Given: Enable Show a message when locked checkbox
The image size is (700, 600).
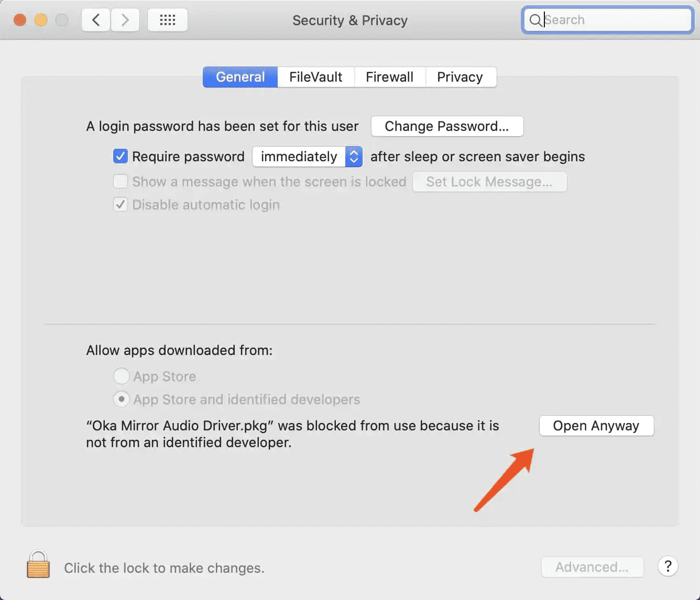Looking at the screenshot, I should [121, 182].
